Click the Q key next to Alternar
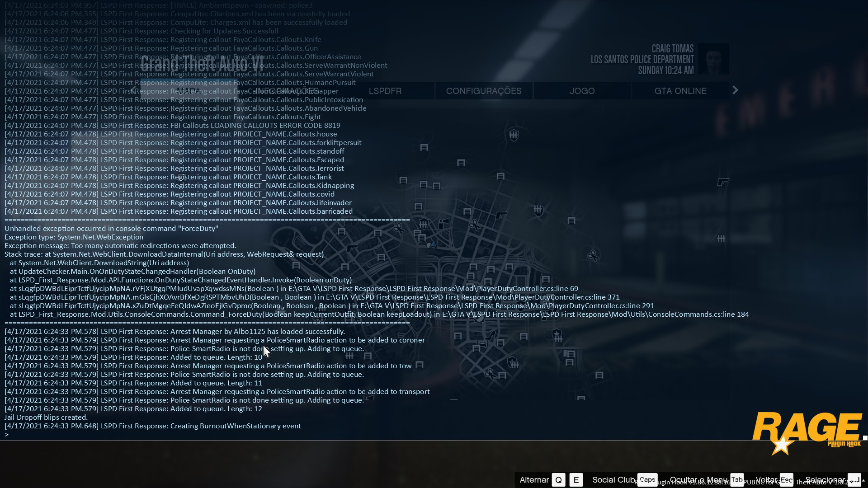 (558, 480)
